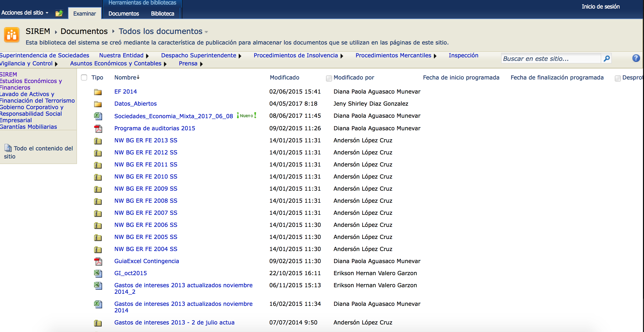Click the Todo el contenido del sitio icon

coord(8,148)
